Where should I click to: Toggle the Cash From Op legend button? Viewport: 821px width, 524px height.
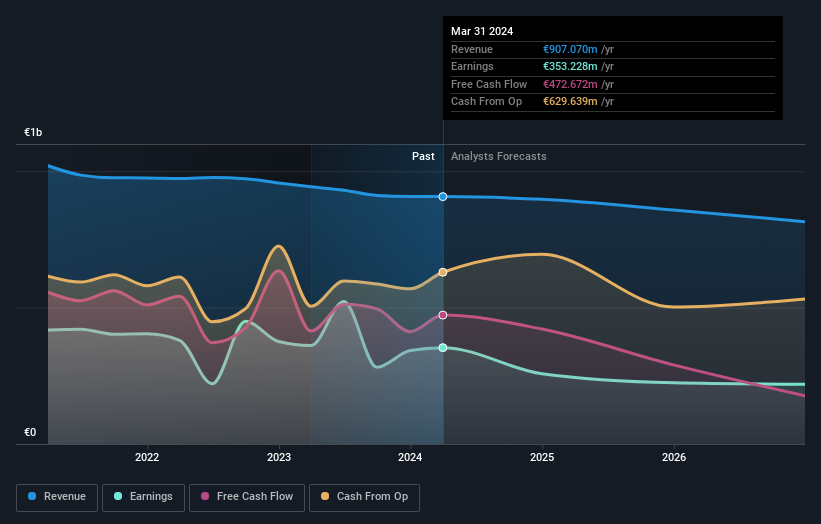pyautogui.click(x=364, y=497)
